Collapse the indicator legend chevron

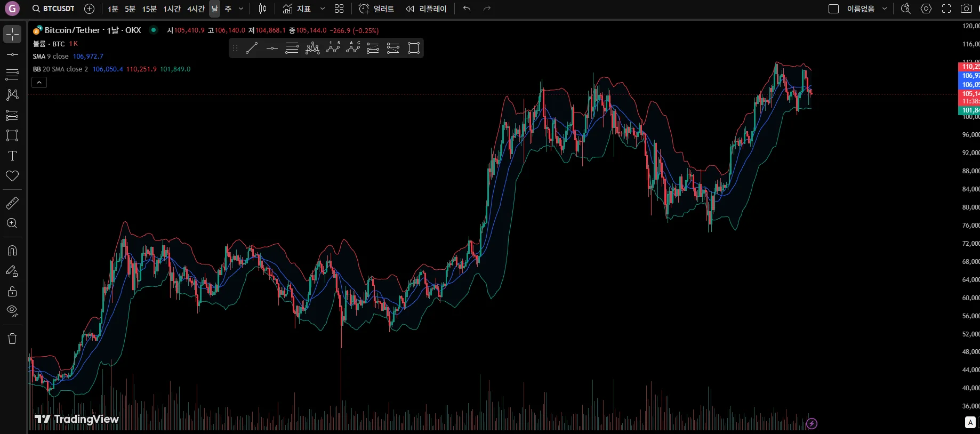click(39, 82)
